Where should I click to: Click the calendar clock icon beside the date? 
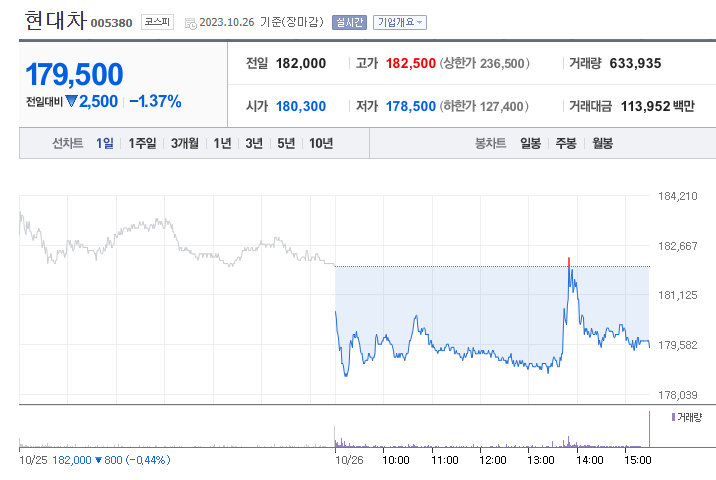tap(190, 23)
